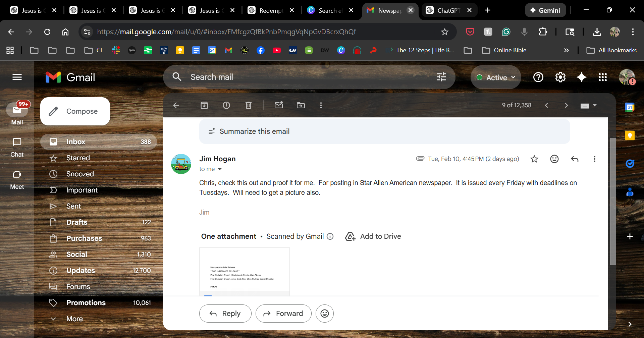644x338 pixels.
Task: Delete the email with trash icon
Action: [248, 105]
